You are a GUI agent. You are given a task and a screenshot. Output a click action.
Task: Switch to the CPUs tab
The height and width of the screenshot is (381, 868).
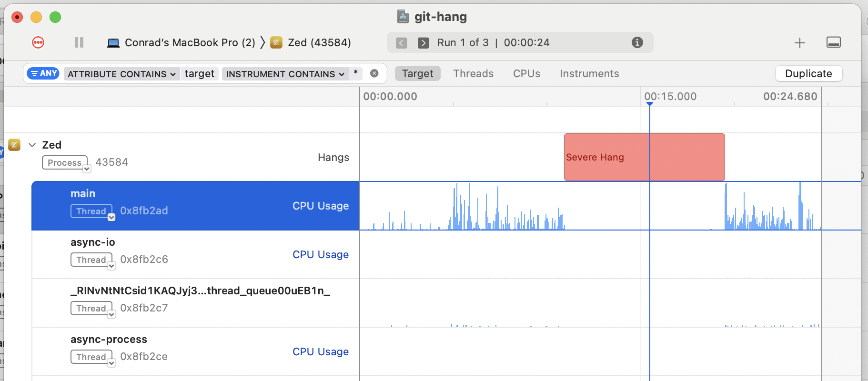526,73
